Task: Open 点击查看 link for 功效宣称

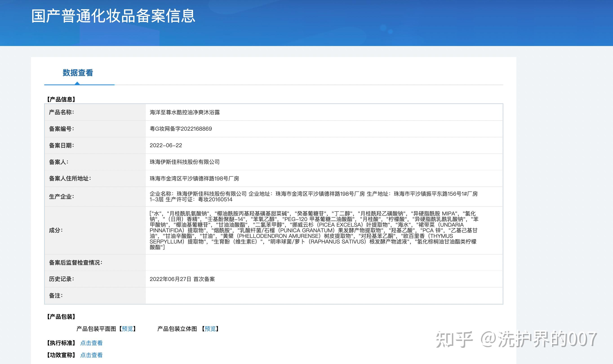Action: 91,355
